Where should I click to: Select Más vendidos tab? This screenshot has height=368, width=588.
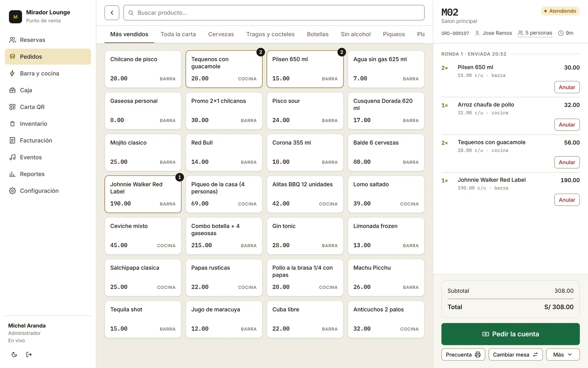[x=129, y=34]
